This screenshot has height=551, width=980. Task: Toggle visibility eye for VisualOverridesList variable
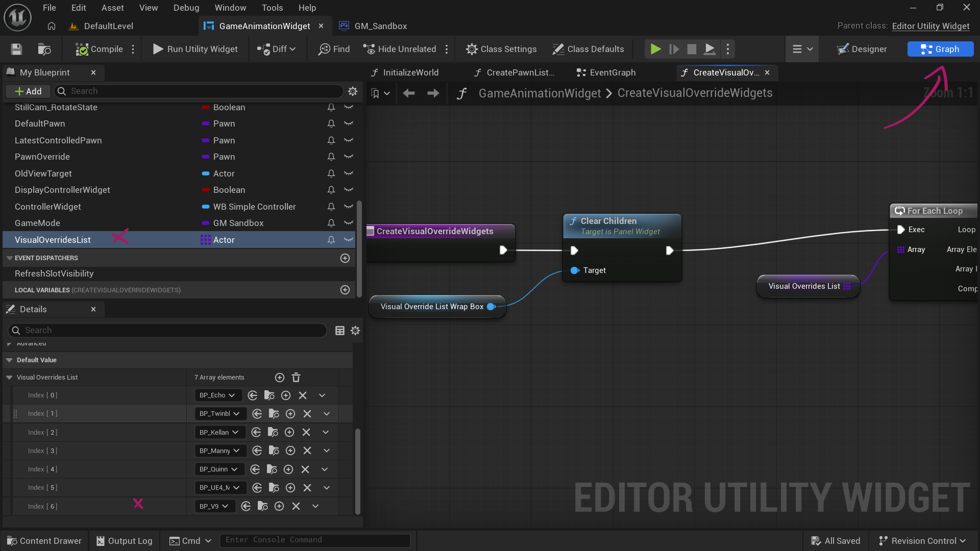coord(349,240)
